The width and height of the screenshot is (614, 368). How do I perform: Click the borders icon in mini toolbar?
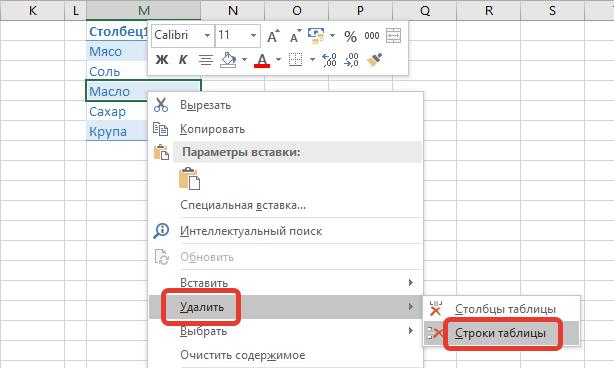(296, 60)
